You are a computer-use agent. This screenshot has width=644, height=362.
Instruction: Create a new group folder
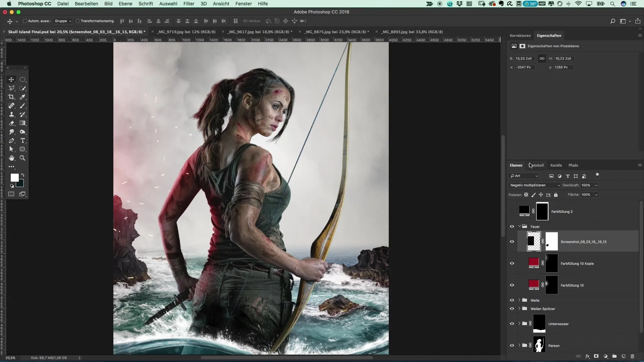614,356
